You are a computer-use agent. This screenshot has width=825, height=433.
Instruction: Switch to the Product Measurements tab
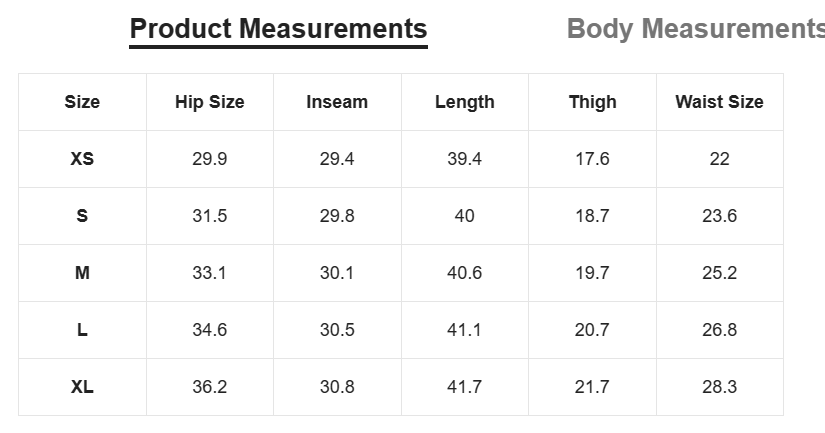tap(278, 29)
